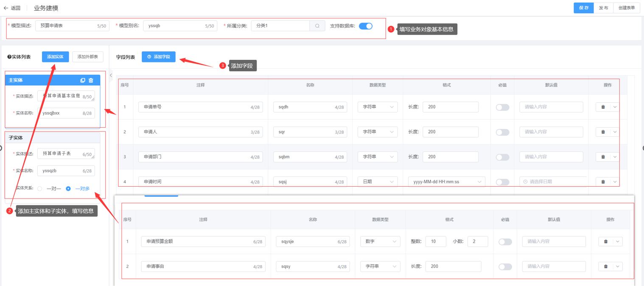Click the trash icon on 主实体 header
644x286 pixels.
click(91, 80)
